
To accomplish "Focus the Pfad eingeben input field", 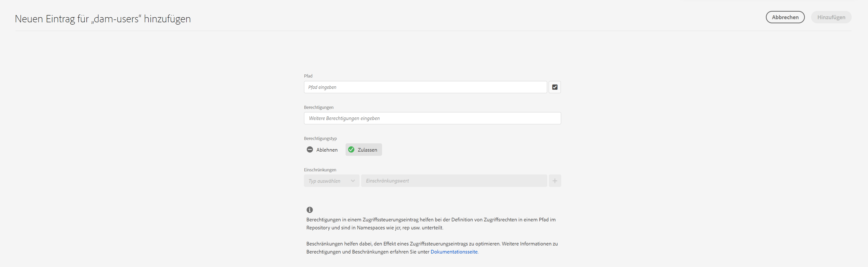I will pyautogui.click(x=425, y=87).
